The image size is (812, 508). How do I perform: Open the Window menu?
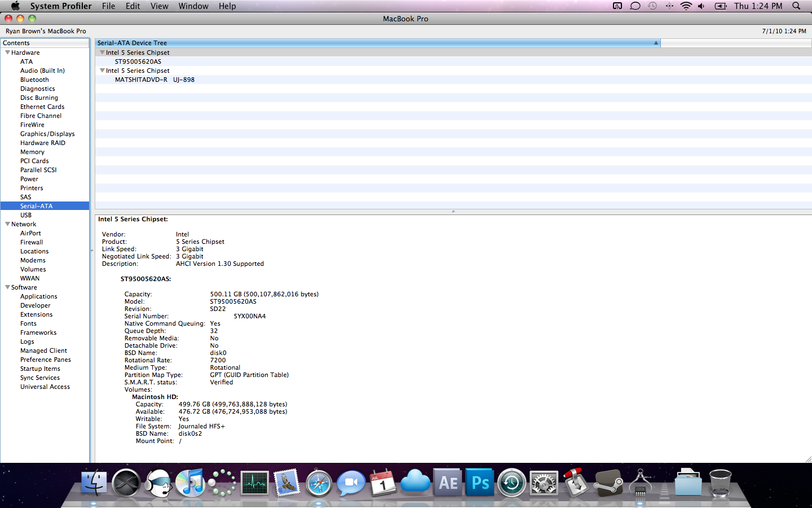(x=193, y=6)
